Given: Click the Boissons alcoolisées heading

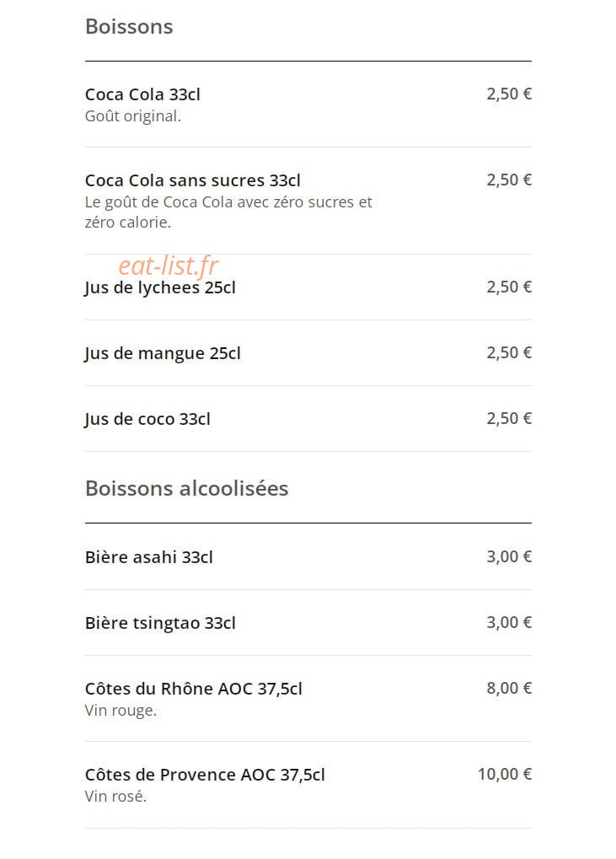Looking at the screenshot, I should pyautogui.click(x=187, y=488).
